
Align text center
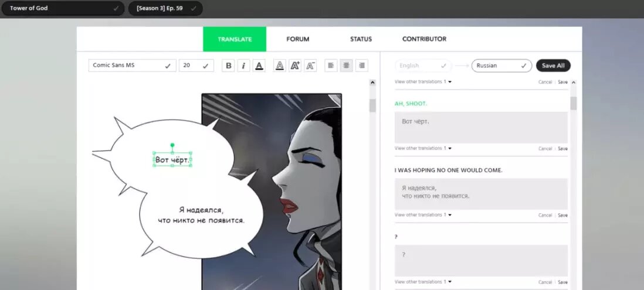pyautogui.click(x=346, y=66)
